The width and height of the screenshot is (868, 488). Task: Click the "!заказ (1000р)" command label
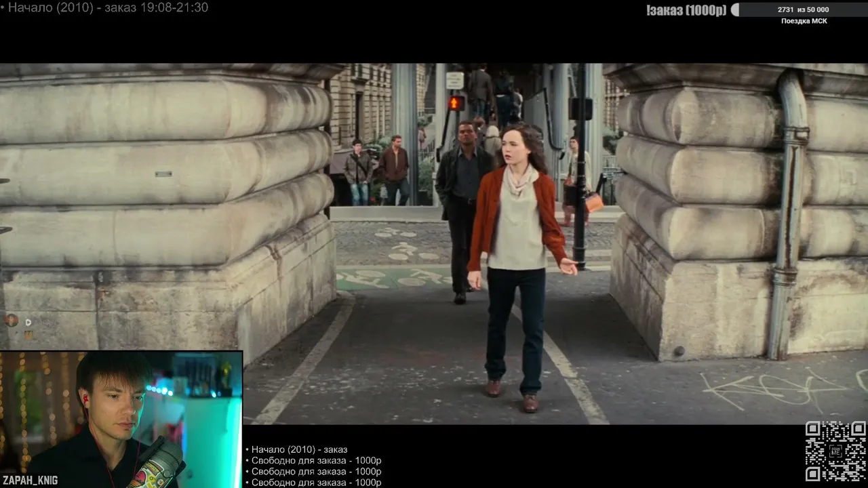coord(686,10)
